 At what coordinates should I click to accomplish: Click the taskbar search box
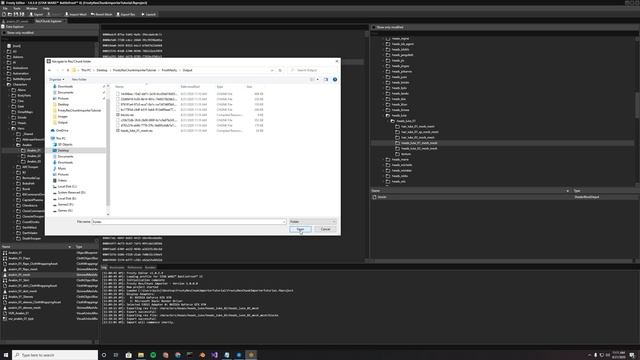(x=55, y=355)
